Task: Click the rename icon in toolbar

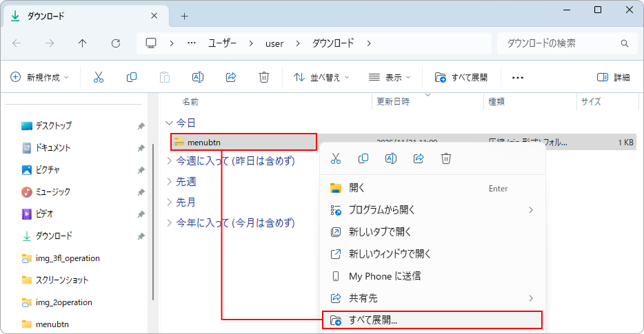Action: pos(198,77)
